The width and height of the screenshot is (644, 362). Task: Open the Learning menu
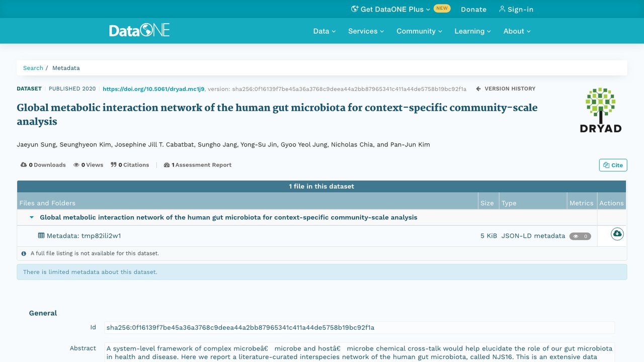click(472, 31)
